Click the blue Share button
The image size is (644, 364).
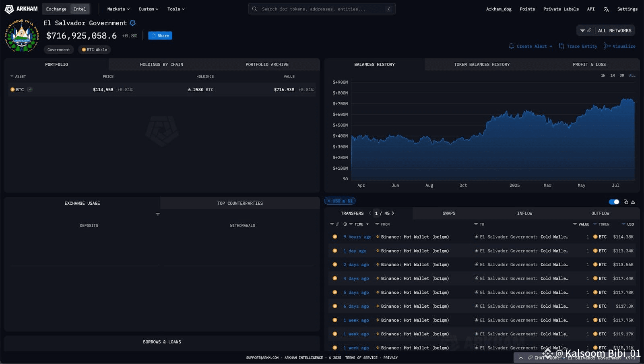coord(160,36)
